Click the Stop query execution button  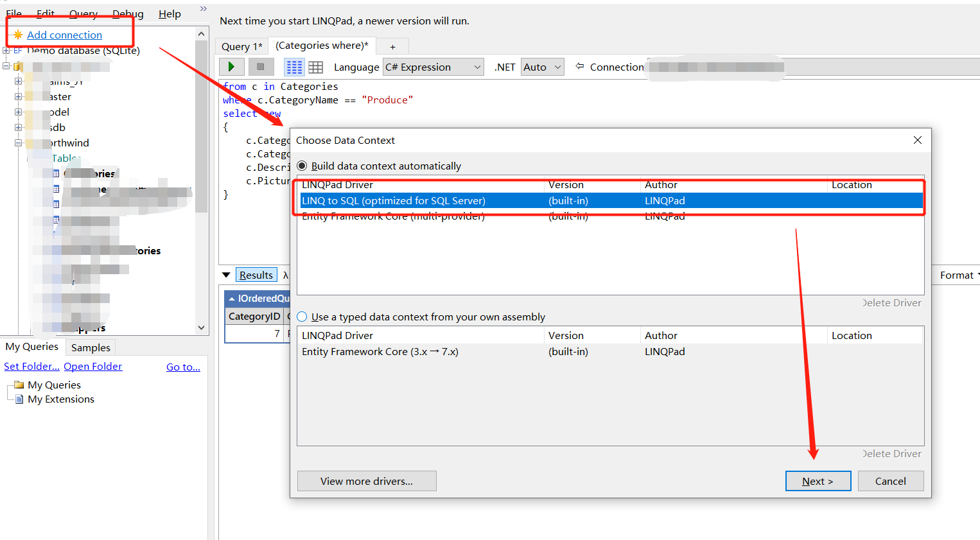pyautogui.click(x=260, y=67)
